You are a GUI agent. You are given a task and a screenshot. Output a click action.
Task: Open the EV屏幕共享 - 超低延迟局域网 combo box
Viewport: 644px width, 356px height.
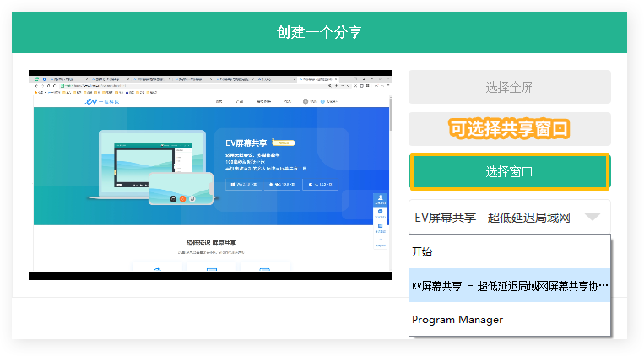[509, 217]
